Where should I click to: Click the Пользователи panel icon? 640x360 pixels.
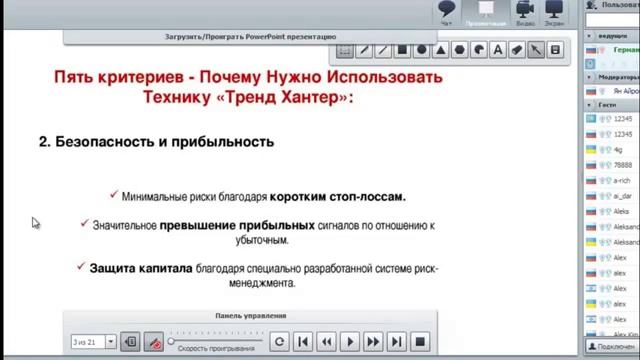592,5
